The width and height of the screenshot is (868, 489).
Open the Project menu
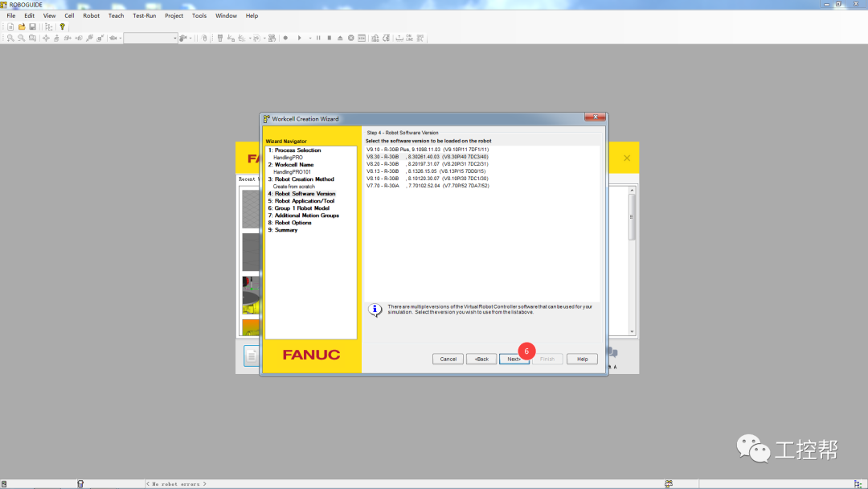tap(174, 15)
